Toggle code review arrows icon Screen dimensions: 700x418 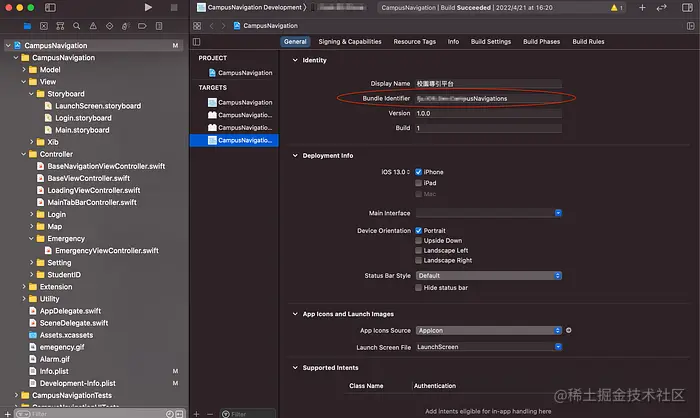pos(662,7)
